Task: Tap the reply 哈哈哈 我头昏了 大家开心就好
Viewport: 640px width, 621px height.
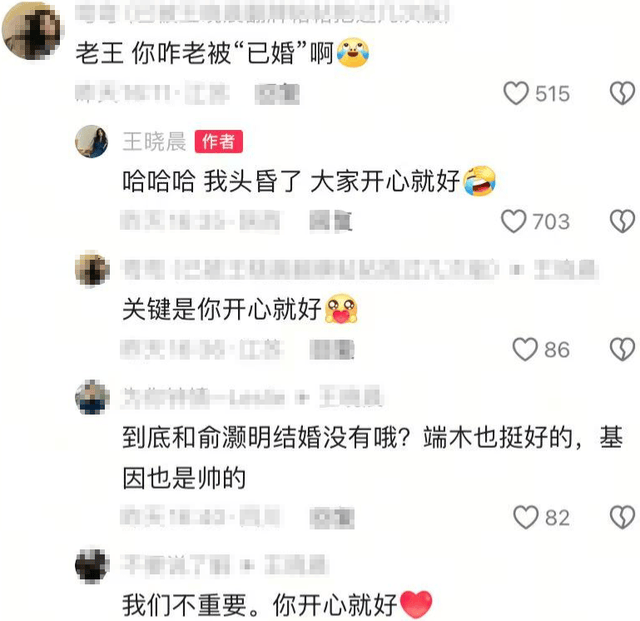Action: coord(309,181)
